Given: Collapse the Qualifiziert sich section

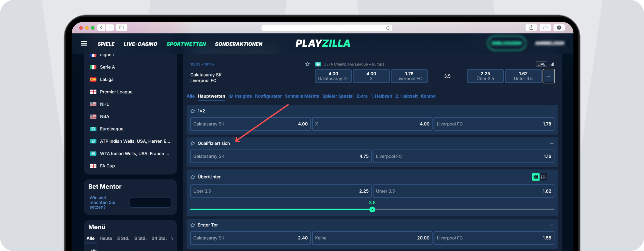Looking at the screenshot, I should 552,144.
